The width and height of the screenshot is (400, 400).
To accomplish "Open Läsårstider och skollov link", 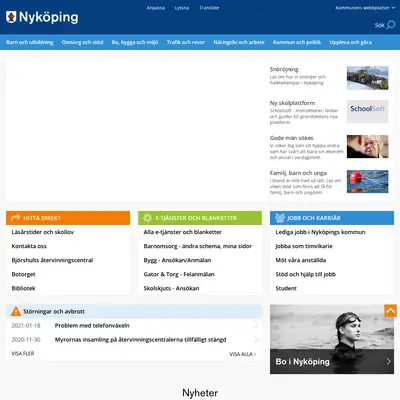I will [x=43, y=232].
